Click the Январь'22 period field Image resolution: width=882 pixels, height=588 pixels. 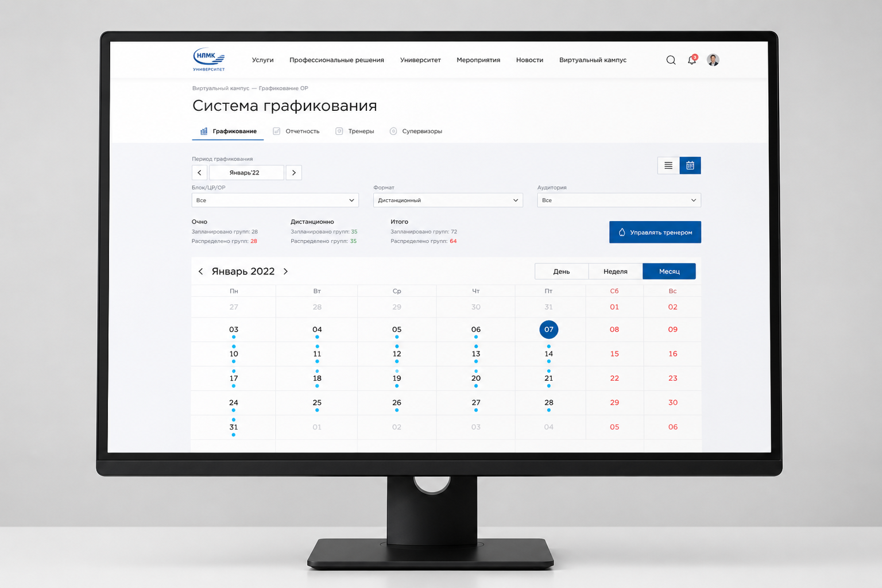click(x=246, y=172)
